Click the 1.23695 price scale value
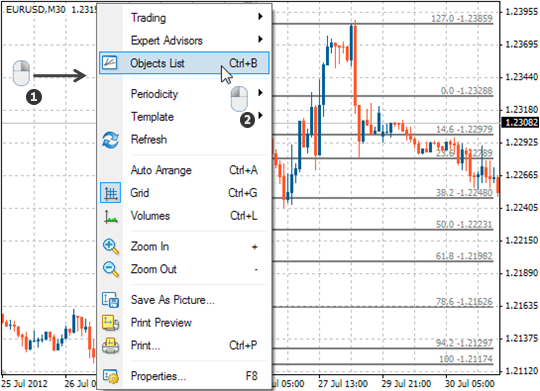Screen dimensions: 540x391 coord(521,44)
